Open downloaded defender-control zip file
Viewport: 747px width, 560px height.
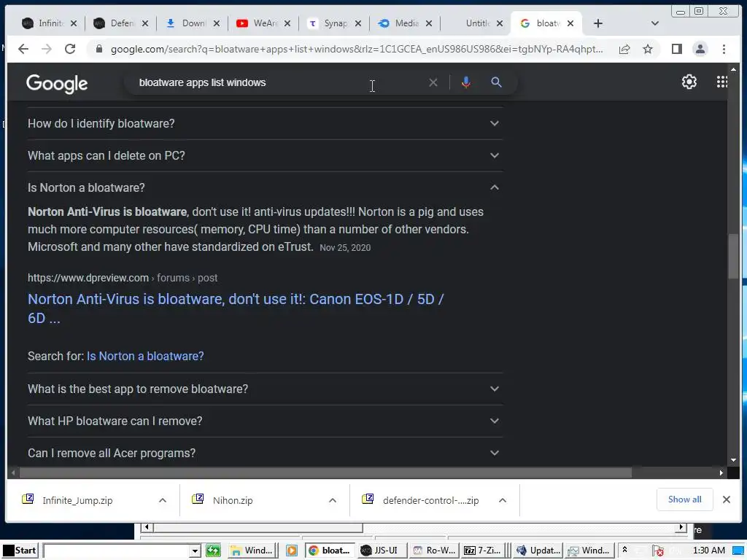[x=430, y=500]
